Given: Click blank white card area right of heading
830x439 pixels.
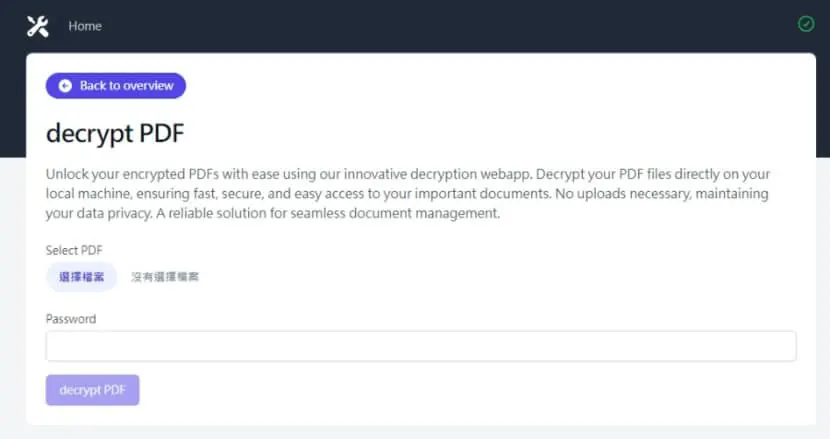Looking at the screenshot, I should click(476, 132).
